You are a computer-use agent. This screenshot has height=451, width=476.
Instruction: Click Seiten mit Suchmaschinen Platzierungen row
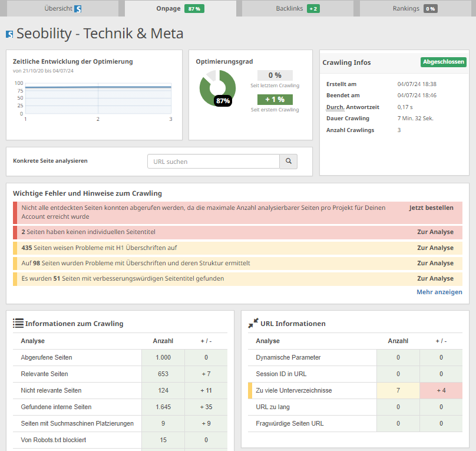[x=120, y=423]
